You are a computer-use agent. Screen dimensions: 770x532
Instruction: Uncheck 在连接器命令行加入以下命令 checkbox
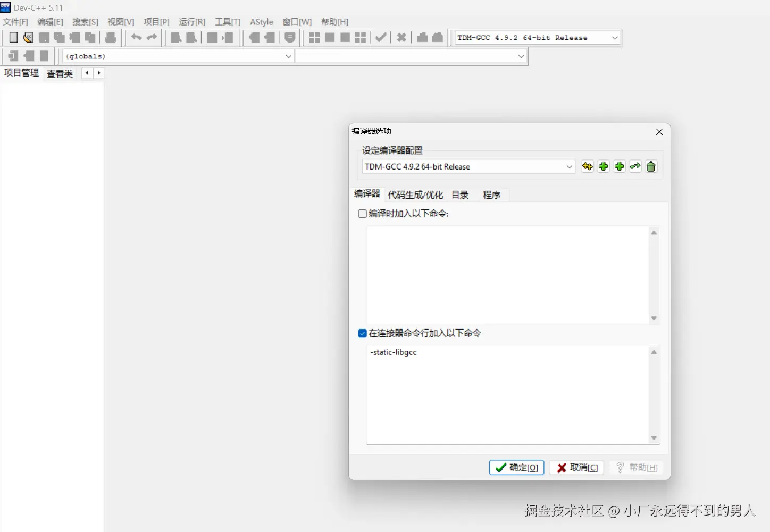tap(363, 333)
